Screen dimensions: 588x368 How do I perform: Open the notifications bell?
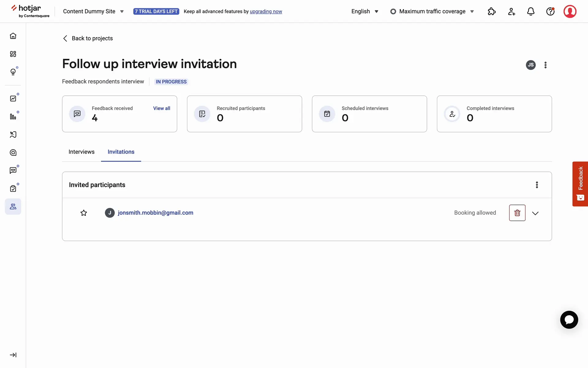click(531, 11)
